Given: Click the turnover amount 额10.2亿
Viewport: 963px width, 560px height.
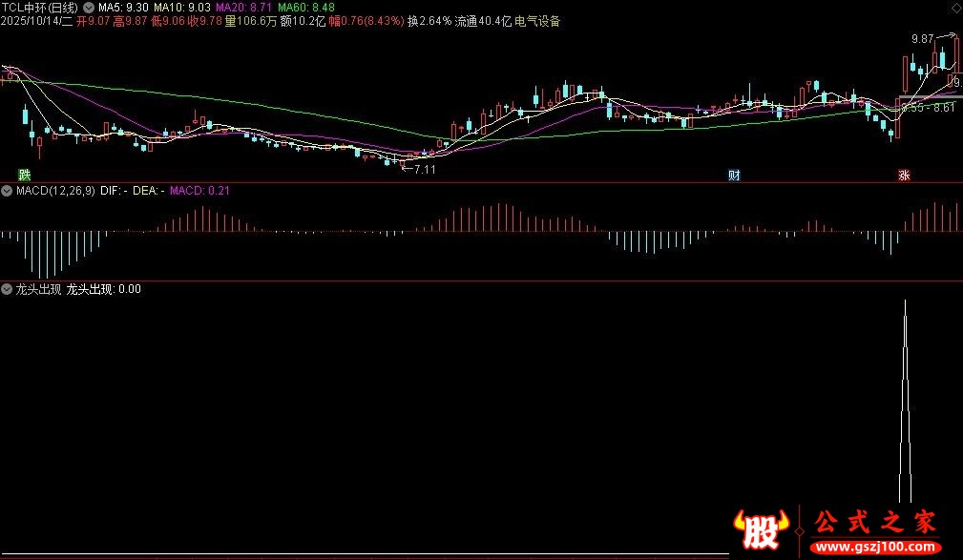Looking at the screenshot, I should (x=303, y=22).
